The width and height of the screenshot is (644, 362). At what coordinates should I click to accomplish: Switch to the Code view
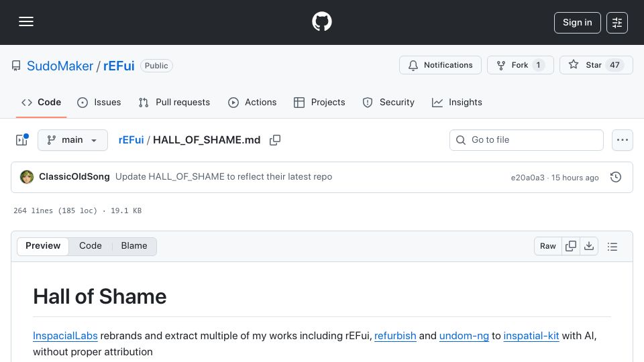coord(91,246)
